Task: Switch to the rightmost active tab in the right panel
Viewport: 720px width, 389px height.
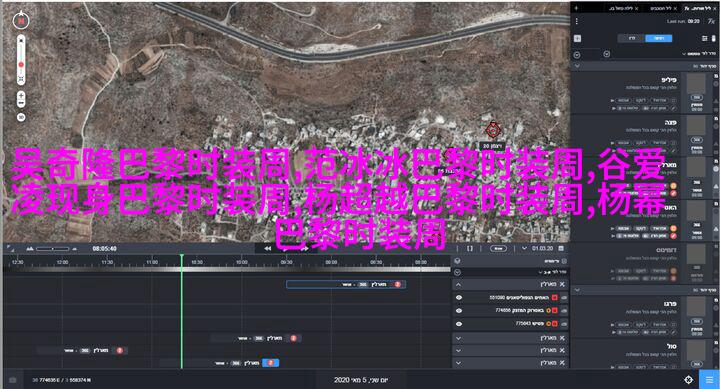Action: [x=700, y=8]
